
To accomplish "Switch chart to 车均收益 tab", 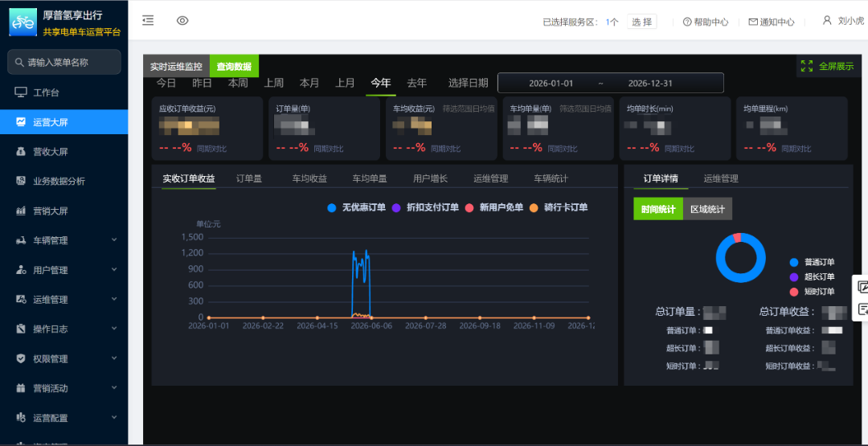I will 309,178.
